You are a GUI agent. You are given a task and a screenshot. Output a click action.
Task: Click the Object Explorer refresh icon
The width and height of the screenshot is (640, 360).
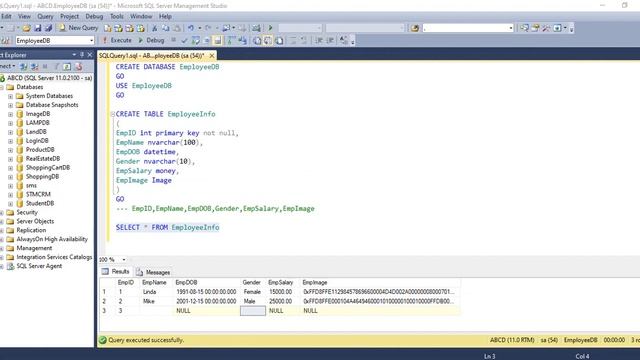click(x=67, y=66)
